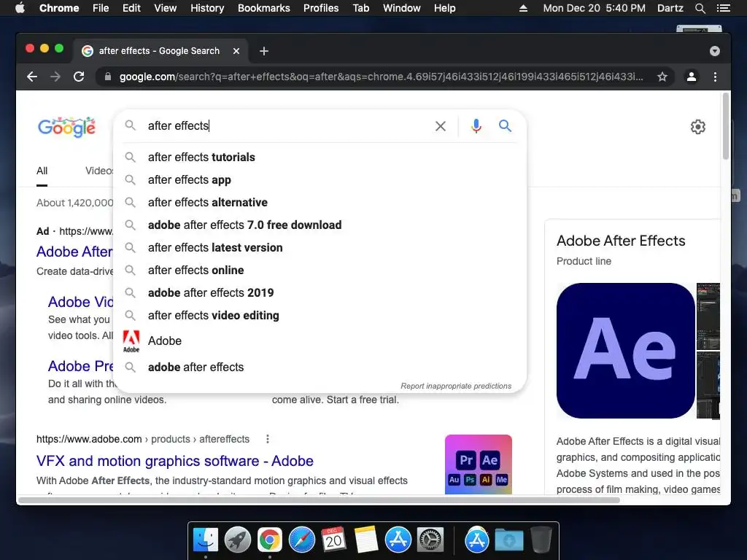Click Report inappropriate predictions link
The height and width of the screenshot is (560, 747).
click(x=456, y=386)
